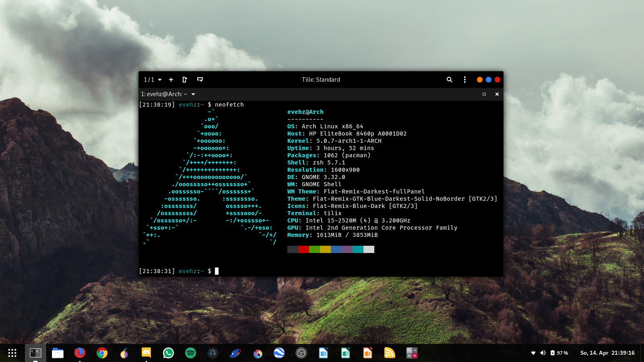Open the colorful swirl app icon

tap(258, 354)
